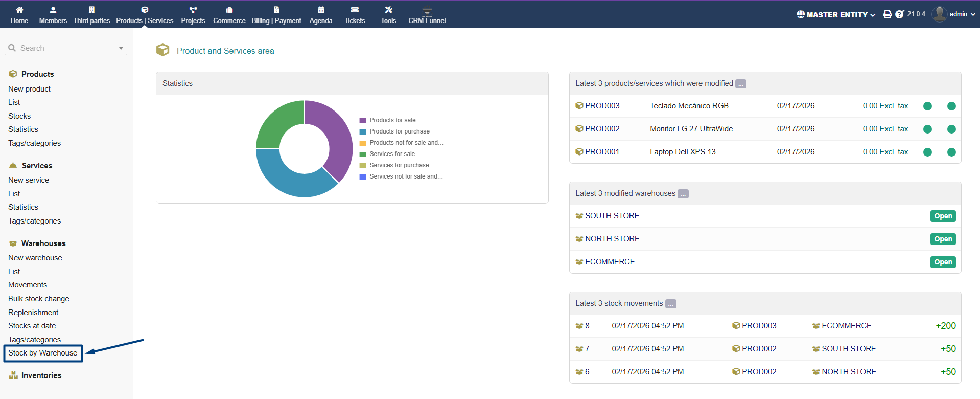The height and width of the screenshot is (399, 980).
Task: Open the Tickets module icon
Action: point(355,10)
